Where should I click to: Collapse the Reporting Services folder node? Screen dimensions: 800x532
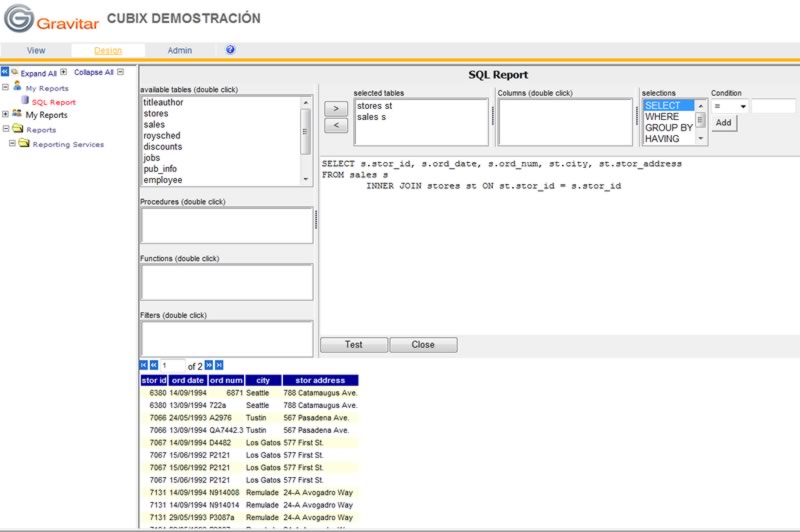[12, 143]
